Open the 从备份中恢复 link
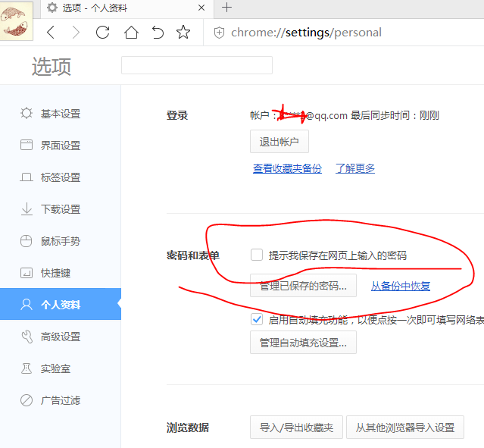Image resolution: width=484 pixels, height=448 pixels. coord(401,286)
